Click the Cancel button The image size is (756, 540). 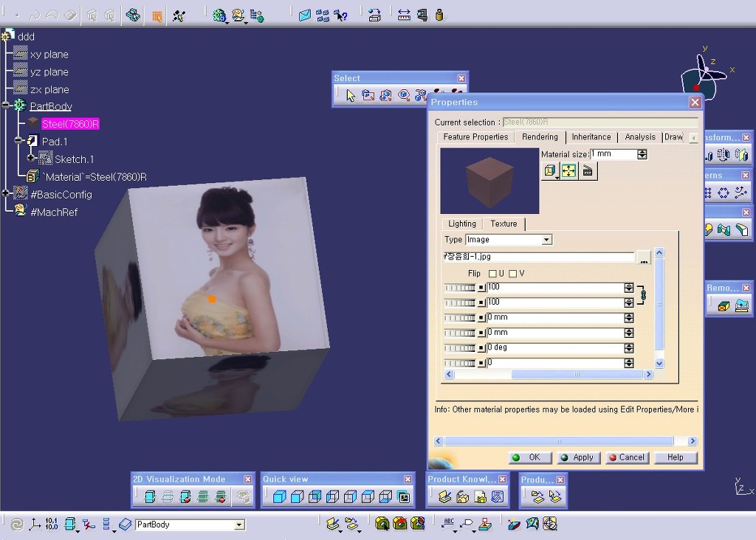pyautogui.click(x=626, y=457)
